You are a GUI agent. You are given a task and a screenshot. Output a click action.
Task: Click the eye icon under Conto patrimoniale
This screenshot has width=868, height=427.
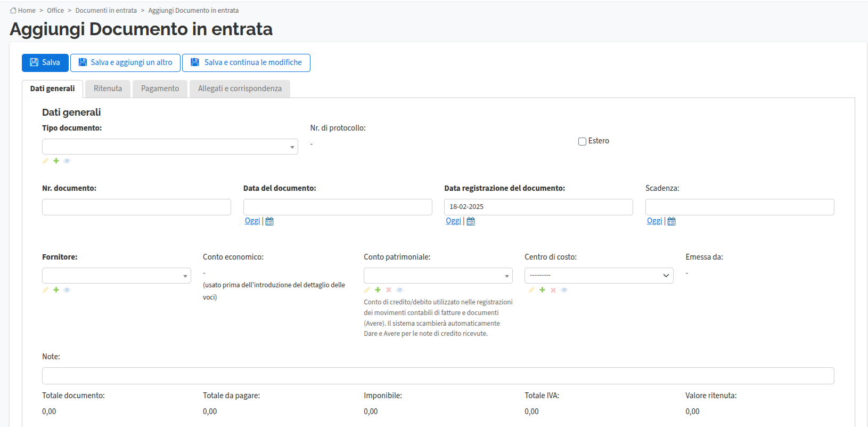pyautogui.click(x=399, y=290)
